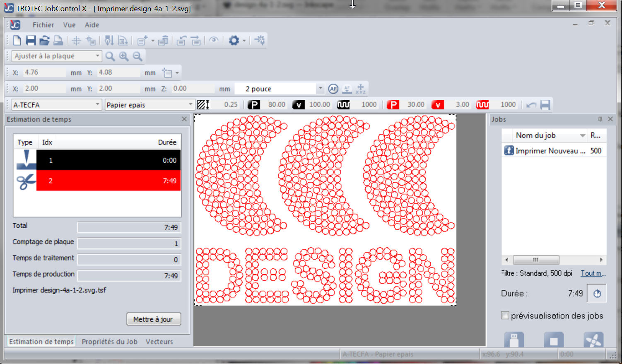The height and width of the screenshot is (364, 622).
Task: Pin the Jobs panel with the pushpin
Action: 600,119
